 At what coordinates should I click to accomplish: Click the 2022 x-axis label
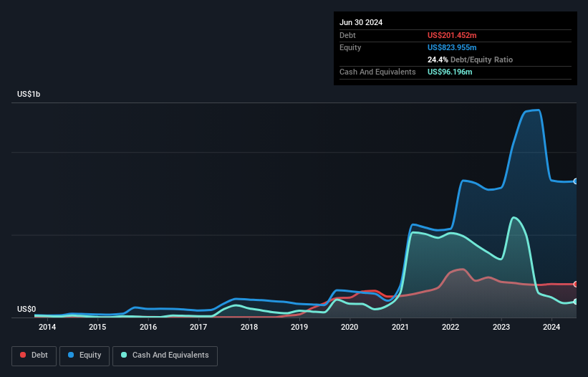coord(450,327)
